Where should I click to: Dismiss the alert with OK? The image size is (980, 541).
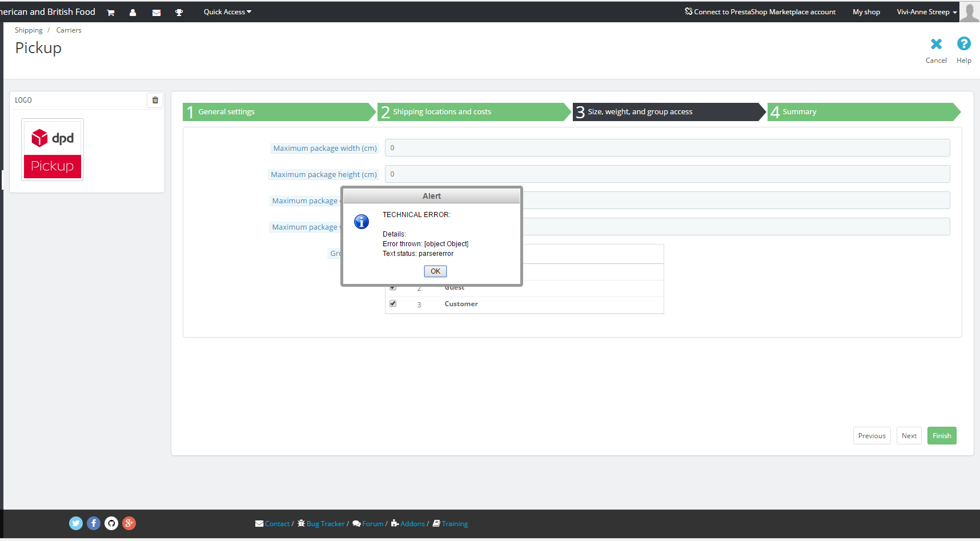pos(435,271)
